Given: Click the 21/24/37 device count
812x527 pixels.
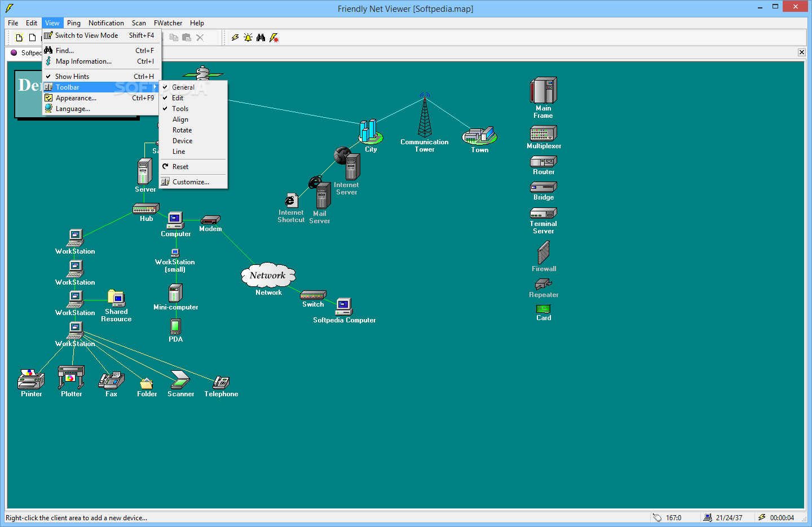Looking at the screenshot, I should coord(729,518).
